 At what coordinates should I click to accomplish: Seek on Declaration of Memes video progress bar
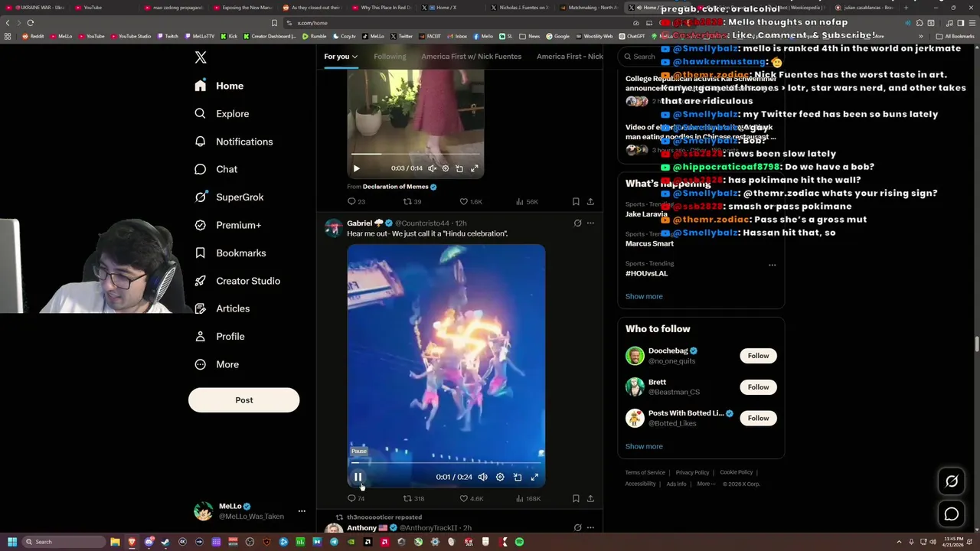coord(416,155)
